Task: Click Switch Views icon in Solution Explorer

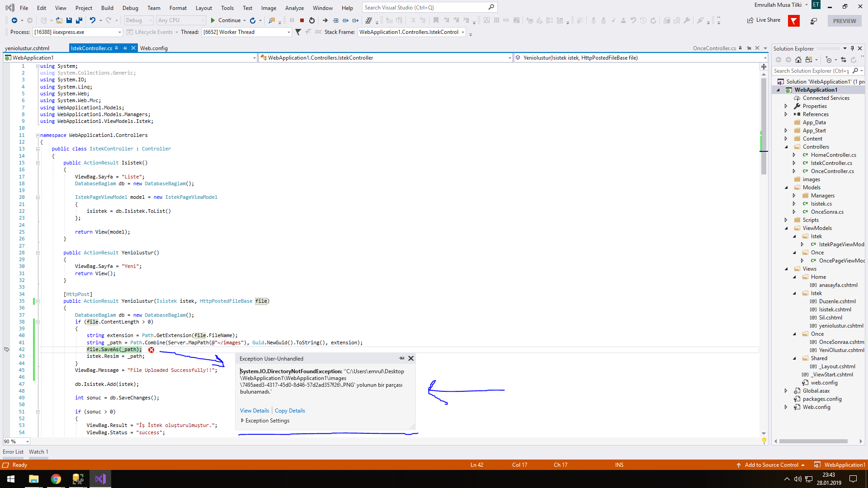Action: pyautogui.click(x=808, y=60)
